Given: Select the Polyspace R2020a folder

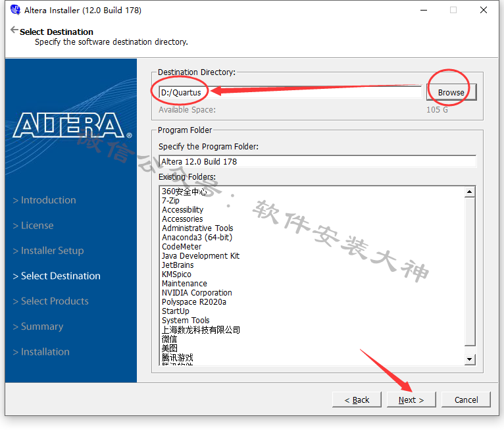Looking at the screenshot, I should click(194, 302).
